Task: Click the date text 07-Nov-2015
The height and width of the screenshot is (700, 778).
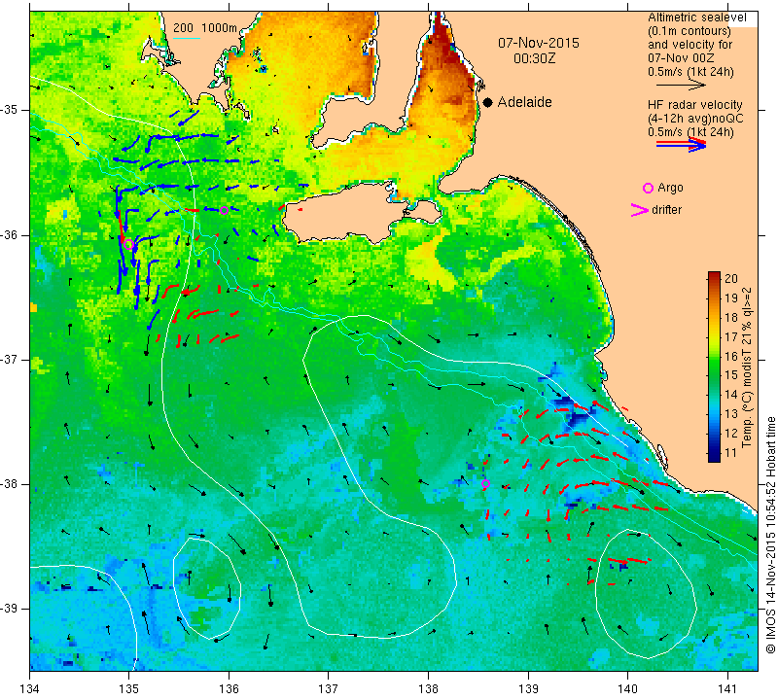Action: click(x=539, y=43)
